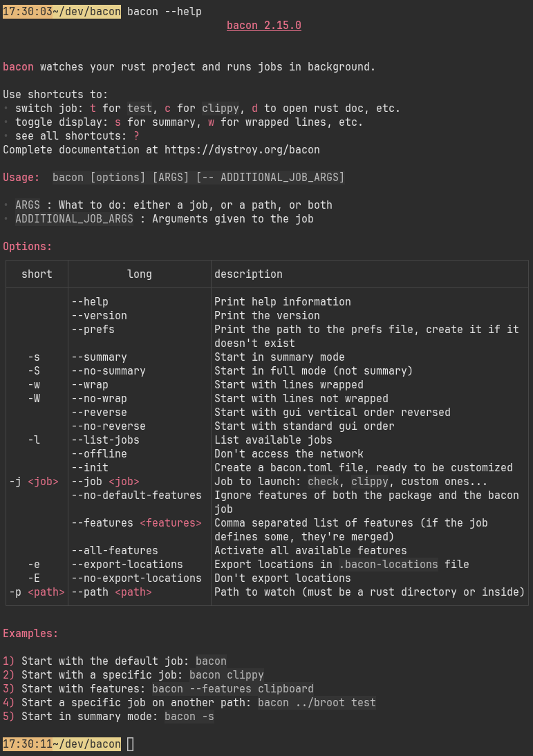Click the <job> placeholder after --job
The image size is (533, 756).
click(124, 481)
